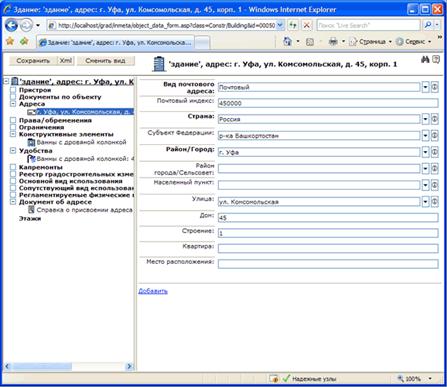Screen dimensions: 447x387
Task: Click the large building icon in the header
Action: pos(159,64)
